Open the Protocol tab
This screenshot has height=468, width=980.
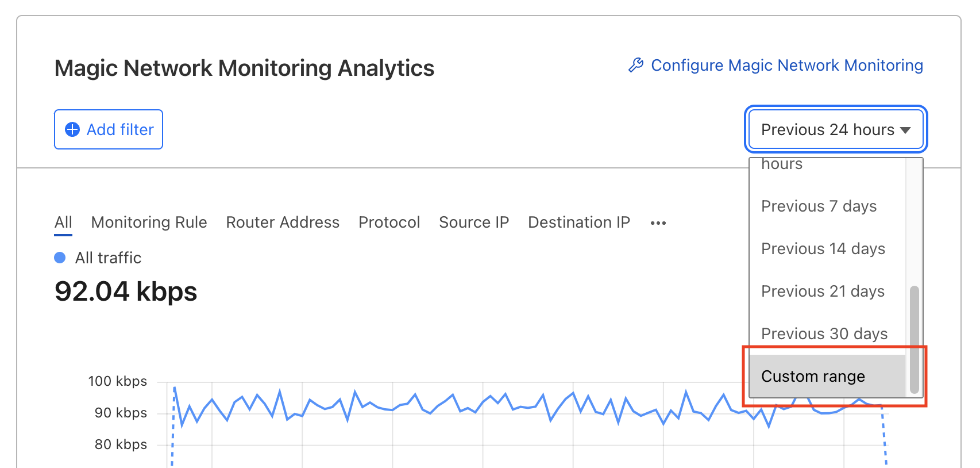click(x=389, y=223)
